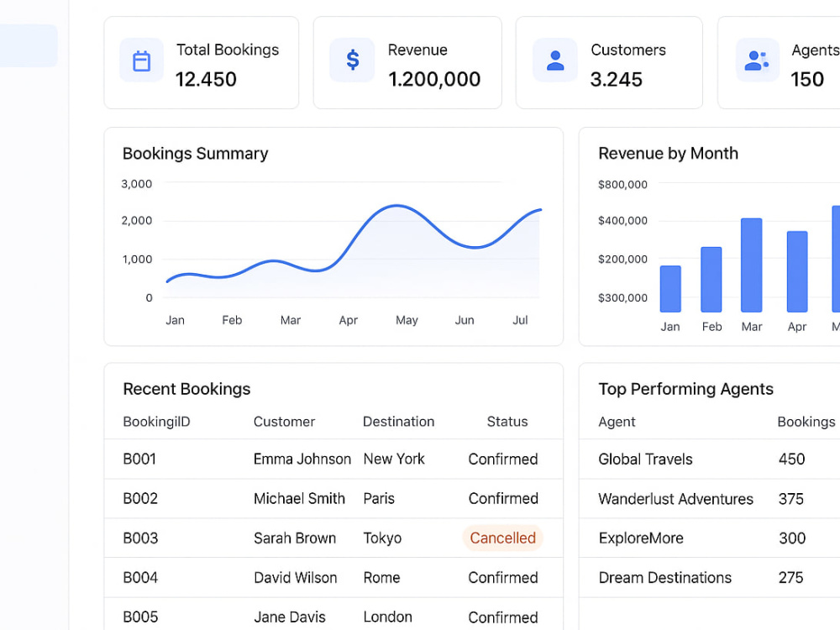Click the Rome destination cell

pos(381,578)
